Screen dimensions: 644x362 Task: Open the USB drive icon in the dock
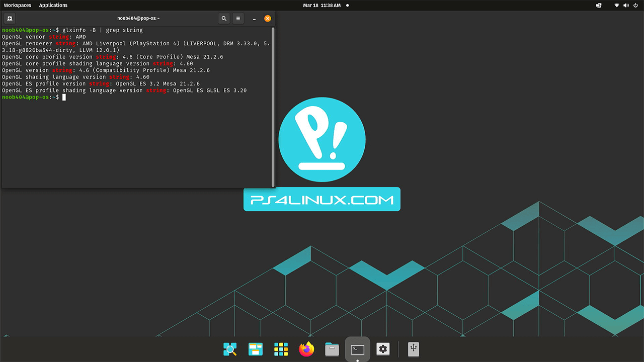click(413, 349)
